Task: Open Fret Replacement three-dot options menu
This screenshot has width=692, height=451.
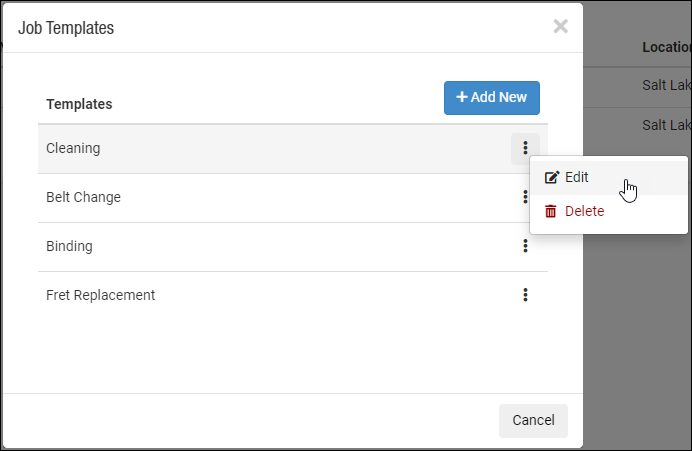Action: pos(525,295)
